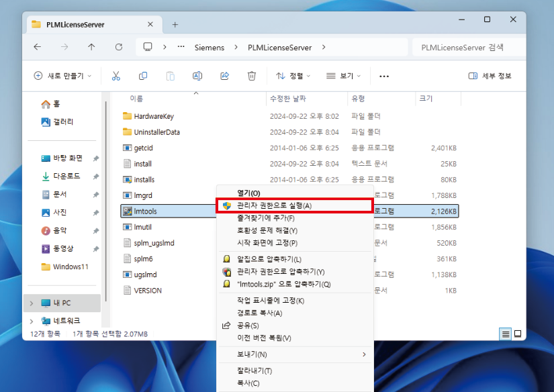Open the 보내기(N) submenu
This screenshot has width=554, height=392.
click(x=295, y=354)
